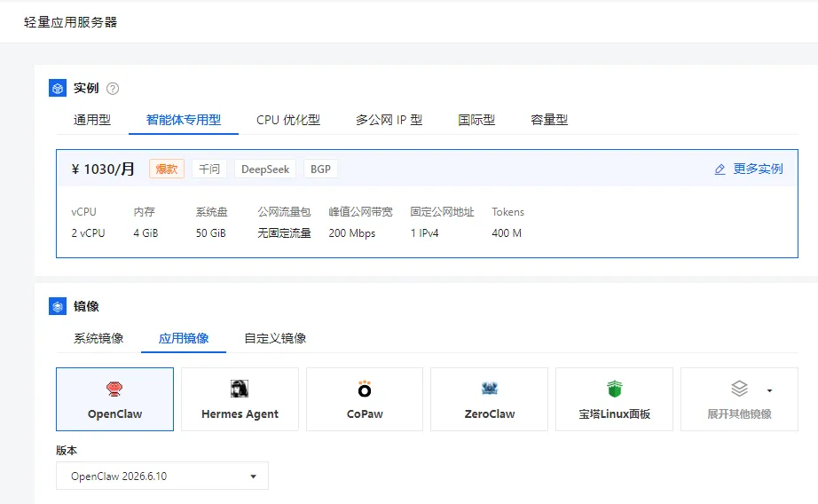This screenshot has width=818, height=504.
Task: Click the stacked layers icon for other images
Action: click(x=739, y=389)
